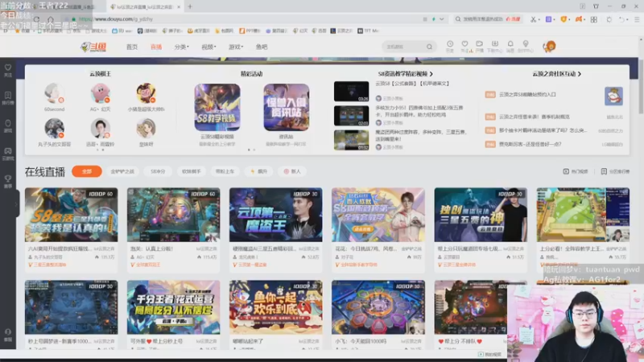The height and width of the screenshot is (362, 644).
Task: Select the 带粉上车 filter tab
Action: click(x=225, y=171)
